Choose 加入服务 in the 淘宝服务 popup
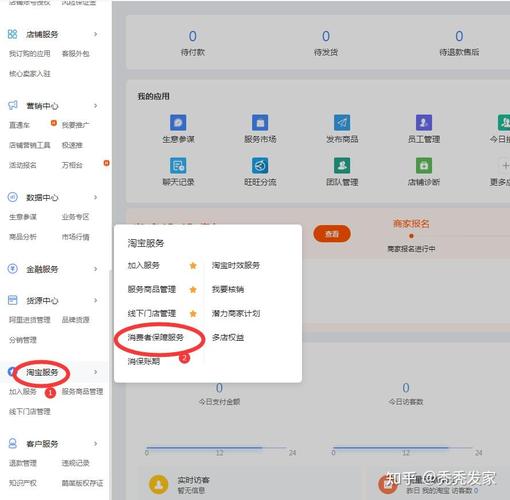Screen dimensions: 510x500 [144, 265]
